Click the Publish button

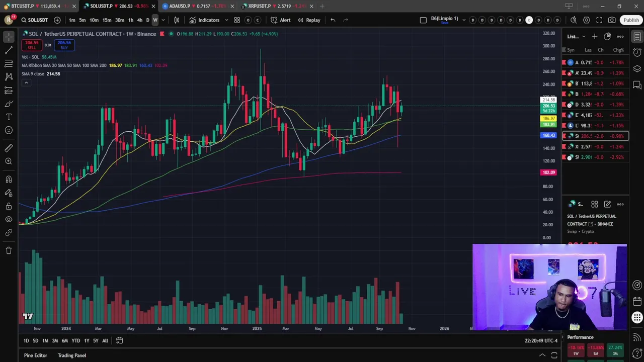[x=631, y=20]
